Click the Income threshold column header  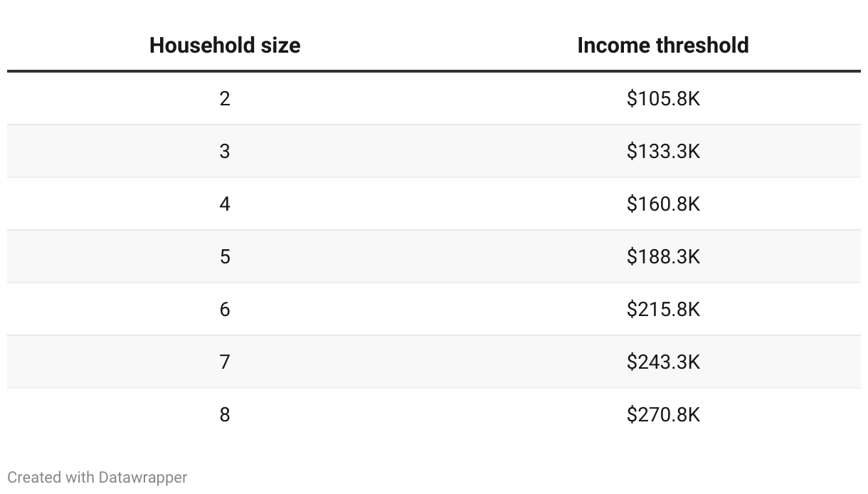[x=663, y=46]
